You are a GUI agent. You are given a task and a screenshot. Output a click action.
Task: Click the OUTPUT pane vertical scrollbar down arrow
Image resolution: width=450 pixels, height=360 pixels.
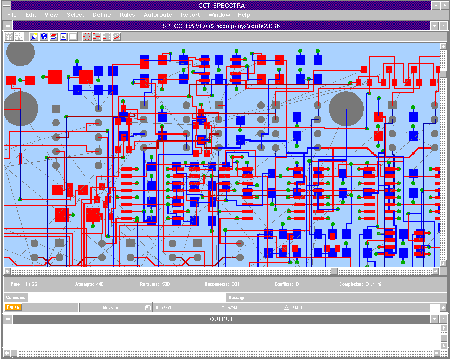coord(444,346)
